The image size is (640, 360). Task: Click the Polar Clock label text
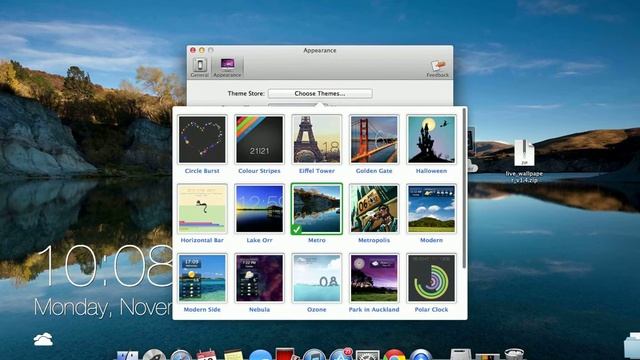[431, 310]
